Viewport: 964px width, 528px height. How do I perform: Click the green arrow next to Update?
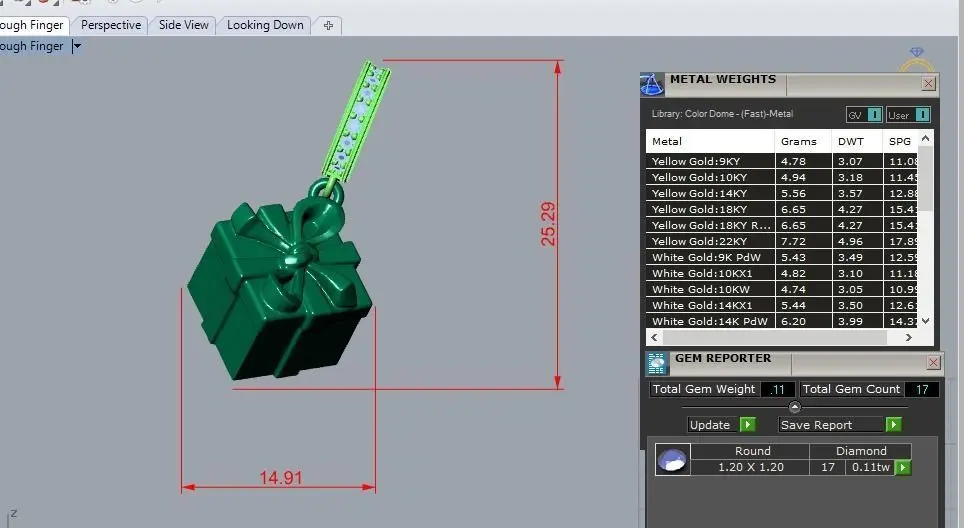click(748, 425)
